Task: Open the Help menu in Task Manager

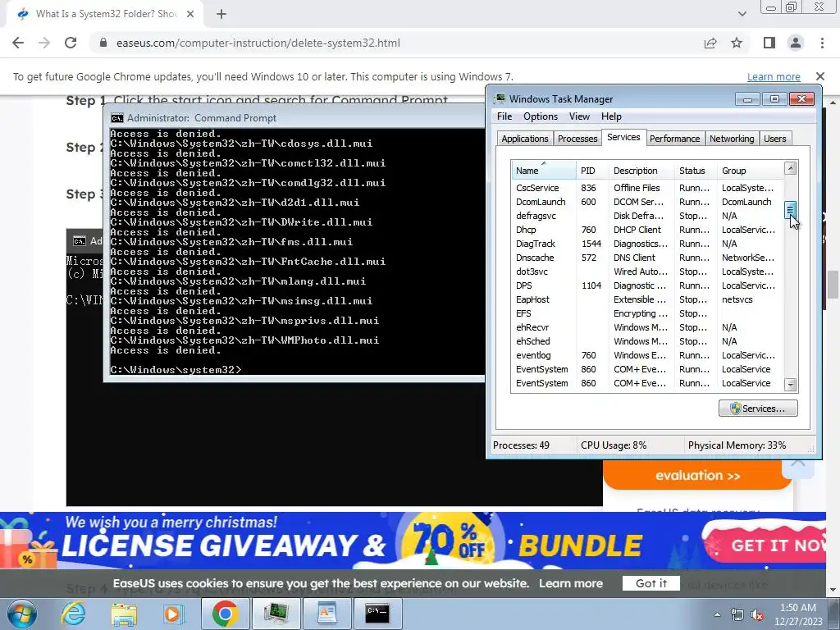Action: coord(611,116)
